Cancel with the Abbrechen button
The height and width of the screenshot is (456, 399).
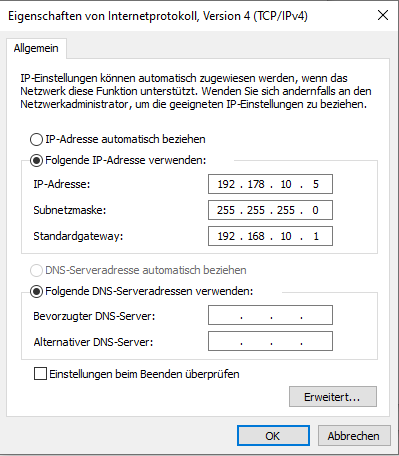(354, 436)
